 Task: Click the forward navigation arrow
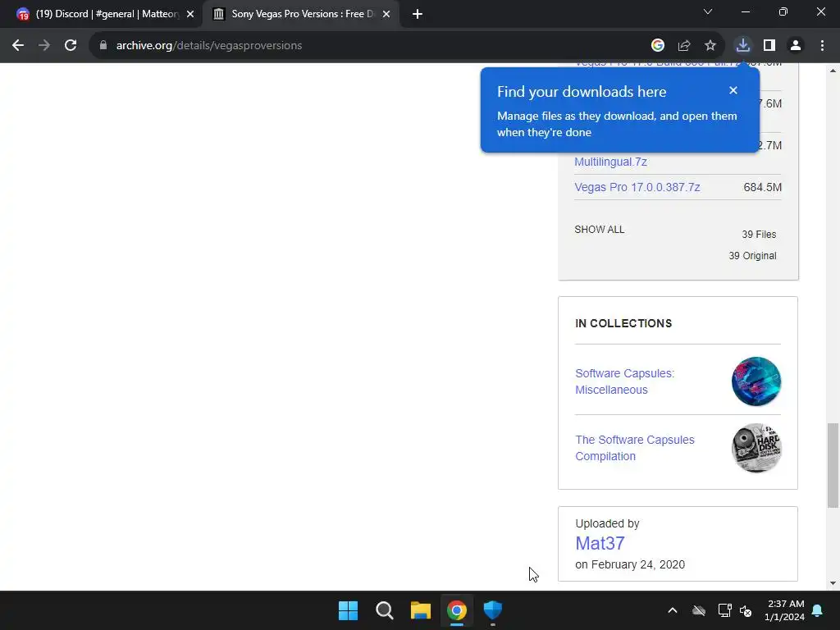[x=44, y=46]
